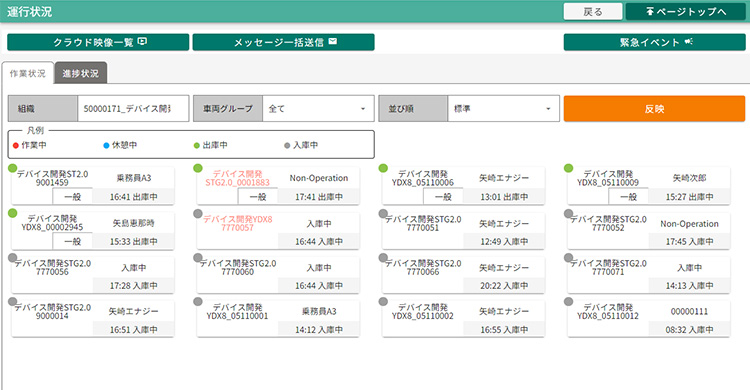
Task: Click green status dot on YDX8_00002945 card
Action: [x=12, y=213]
